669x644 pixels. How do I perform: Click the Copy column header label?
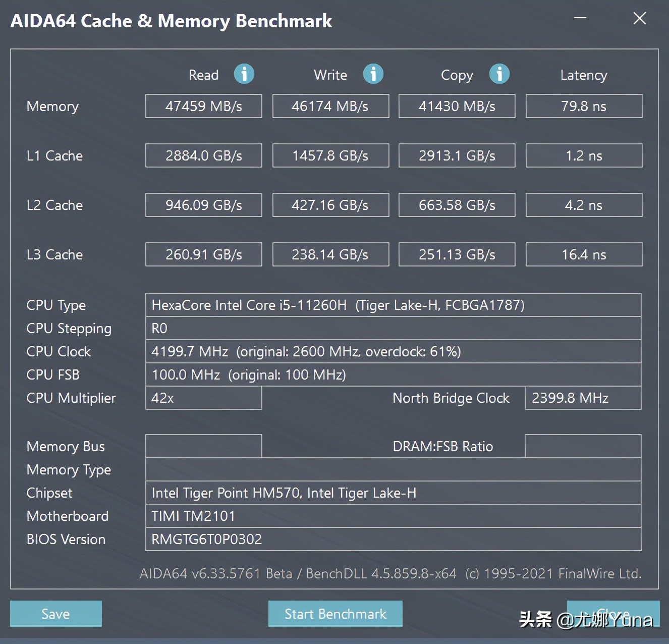(x=457, y=76)
